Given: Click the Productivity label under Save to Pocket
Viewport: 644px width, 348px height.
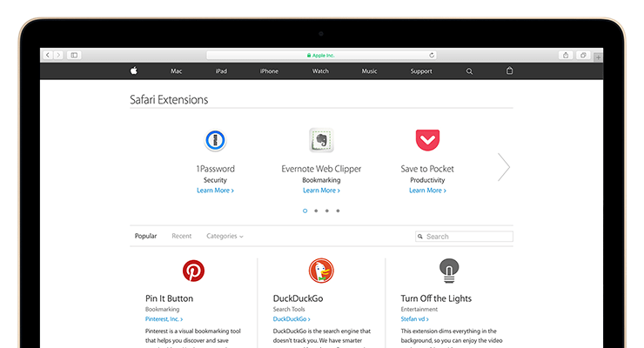Looking at the screenshot, I should tap(427, 180).
